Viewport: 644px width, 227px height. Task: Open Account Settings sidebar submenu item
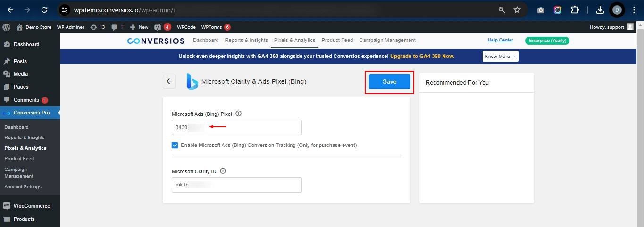[x=23, y=187]
